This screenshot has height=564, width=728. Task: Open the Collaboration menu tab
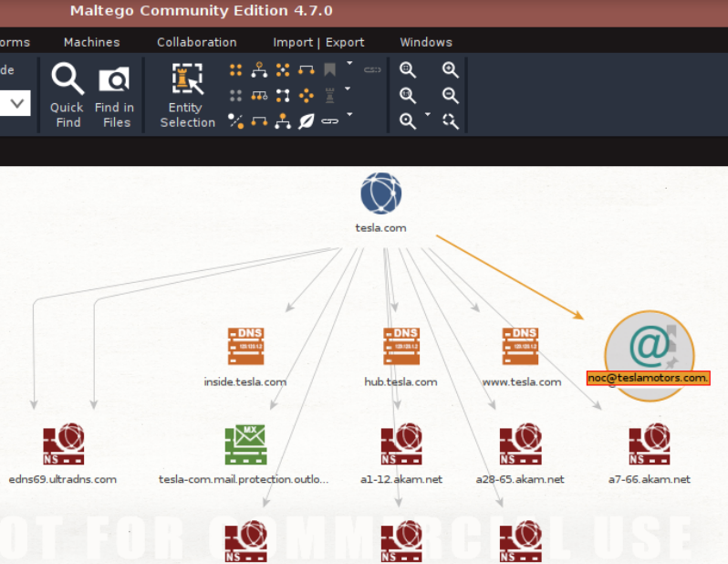[197, 42]
